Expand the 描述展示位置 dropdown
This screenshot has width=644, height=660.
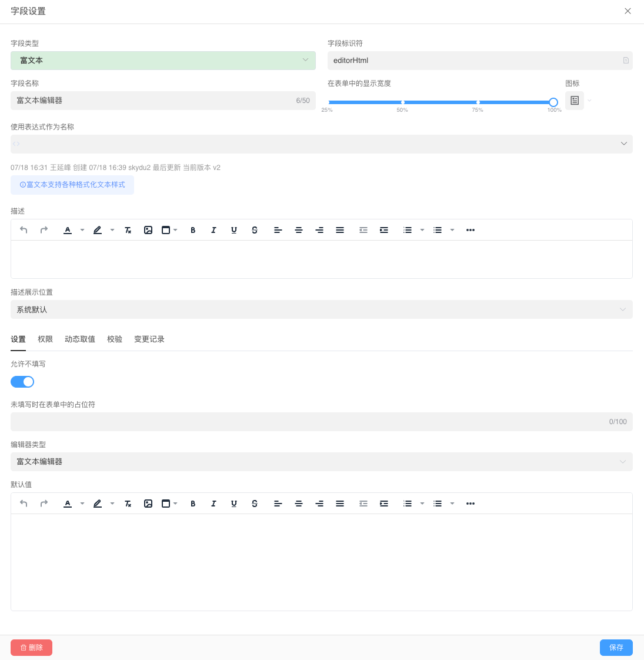click(321, 309)
